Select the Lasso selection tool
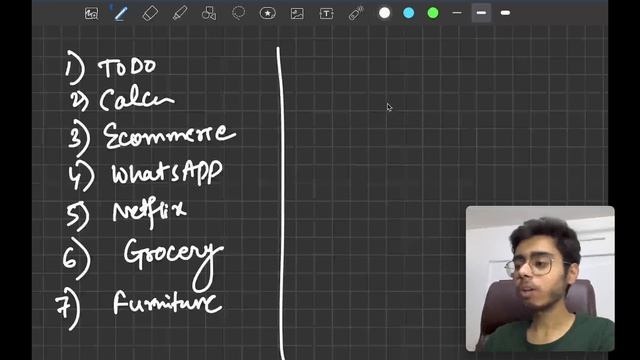640x360 pixels. pos(238,13)
